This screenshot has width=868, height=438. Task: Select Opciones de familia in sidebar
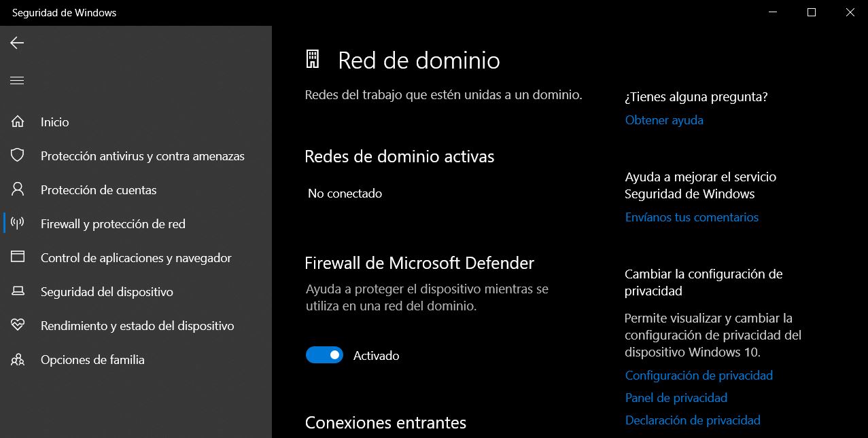[92, 360]
